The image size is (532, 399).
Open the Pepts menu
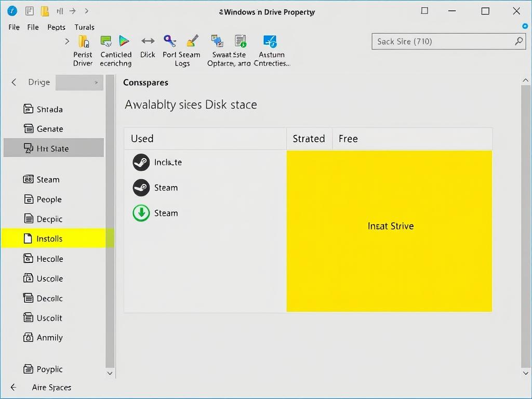tap(56, 27)
